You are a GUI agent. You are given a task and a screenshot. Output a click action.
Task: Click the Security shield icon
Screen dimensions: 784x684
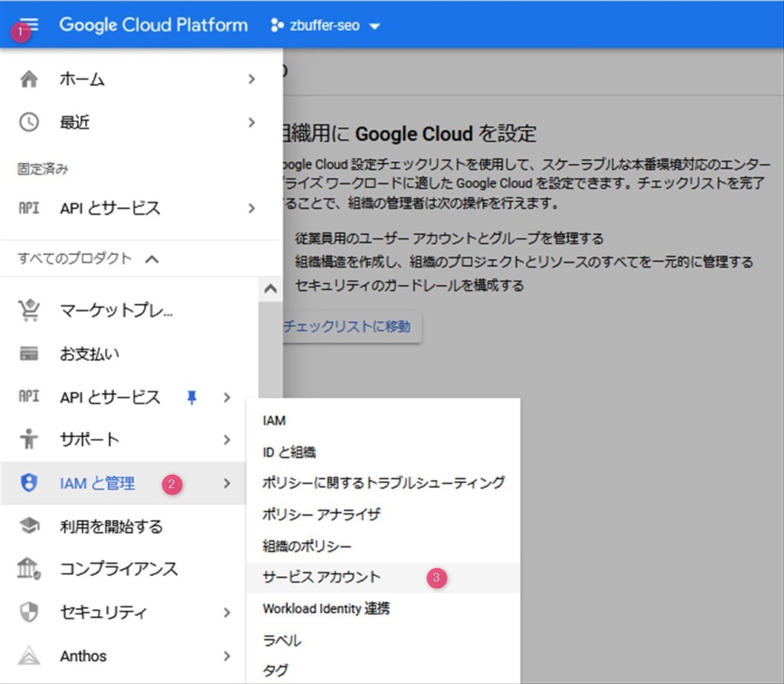29,612
